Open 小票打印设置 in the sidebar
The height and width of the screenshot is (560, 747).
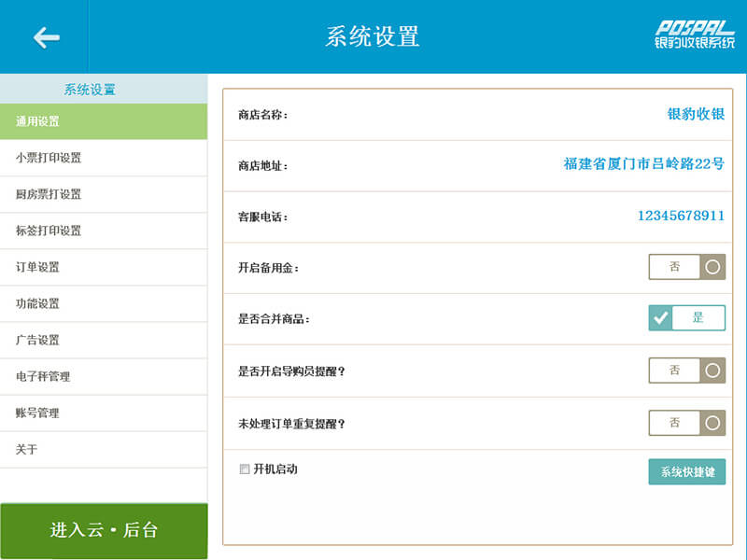coord(103,158)
